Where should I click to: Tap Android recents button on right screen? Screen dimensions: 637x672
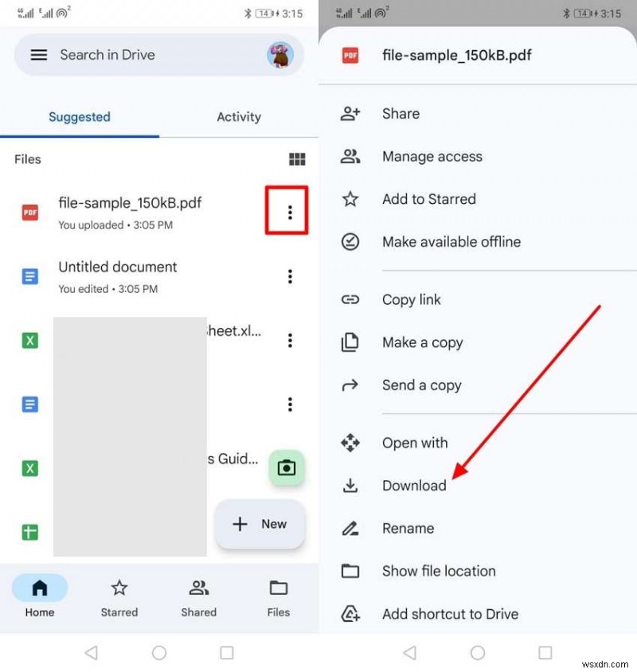[545, 653]
